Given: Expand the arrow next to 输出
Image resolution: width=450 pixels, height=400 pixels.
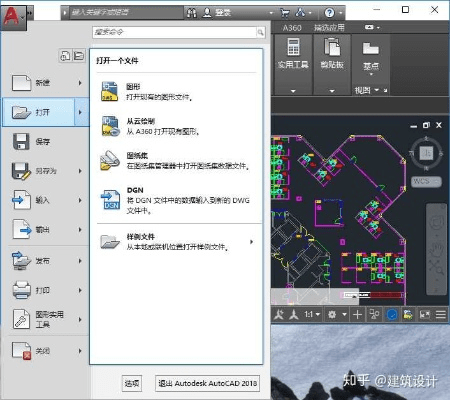Looking at the screenshot, I should [80, 229].
